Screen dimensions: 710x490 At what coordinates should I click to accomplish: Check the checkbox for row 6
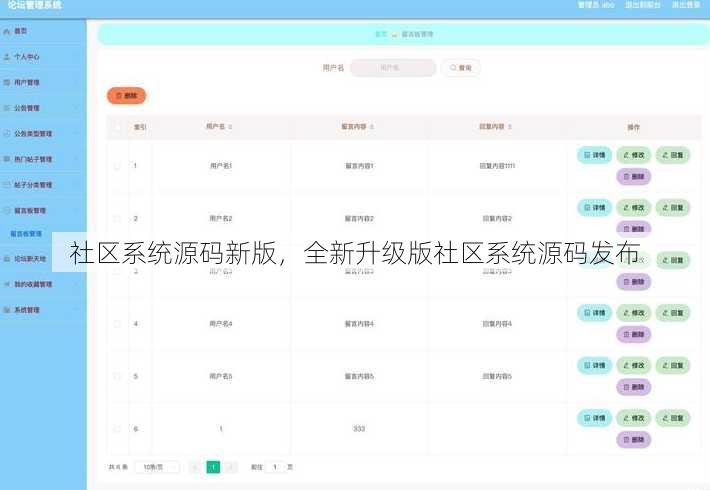pyautogui.click(x=117, y=429)
